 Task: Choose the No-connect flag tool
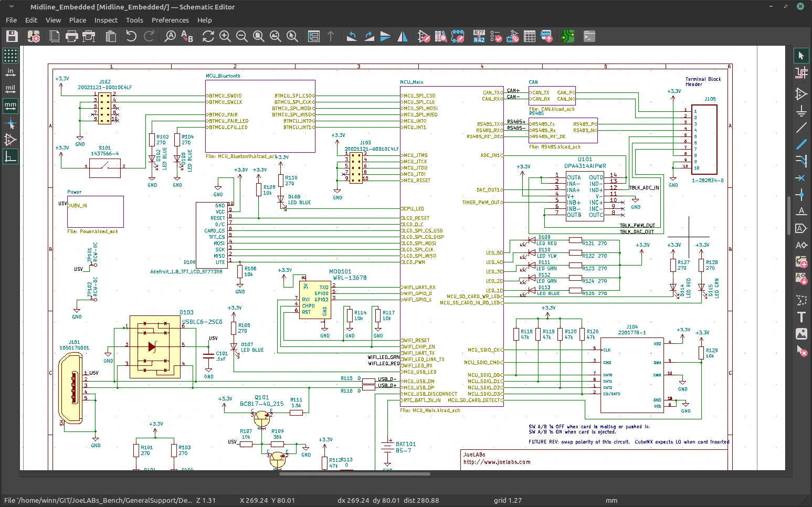pyautogui.click(x=801, y=178)
